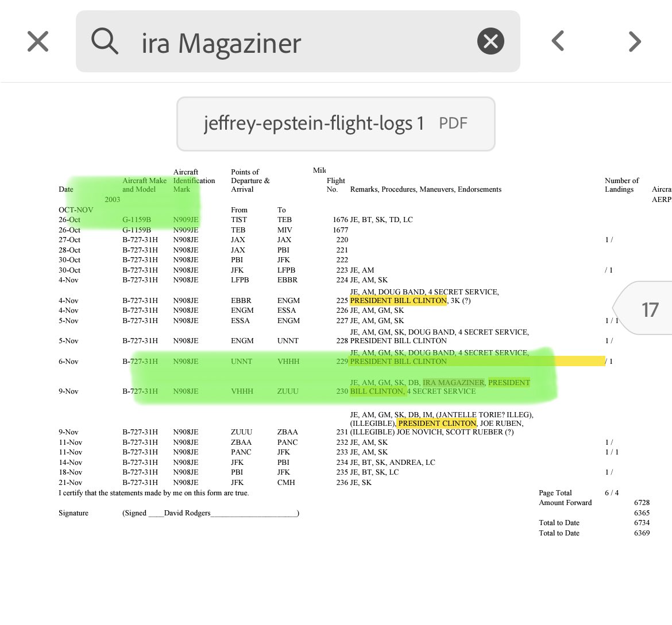Tap the page 17 indicator tab
The width and height of the screenshot is (672, 625).
(644, 308)
